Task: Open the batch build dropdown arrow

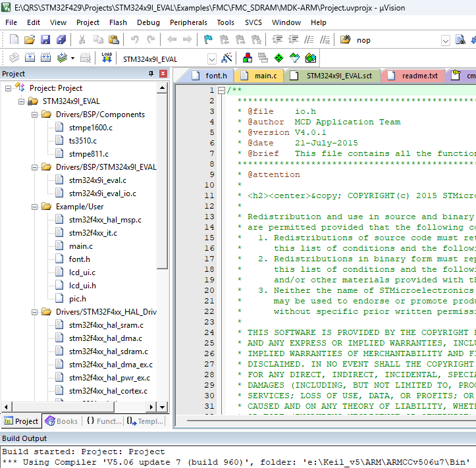Action: (72, 58)
